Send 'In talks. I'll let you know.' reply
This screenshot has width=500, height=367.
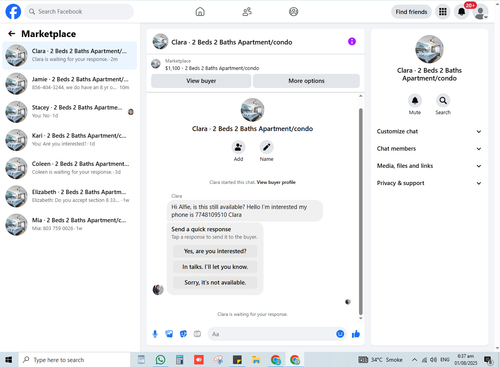click(215, 267)
